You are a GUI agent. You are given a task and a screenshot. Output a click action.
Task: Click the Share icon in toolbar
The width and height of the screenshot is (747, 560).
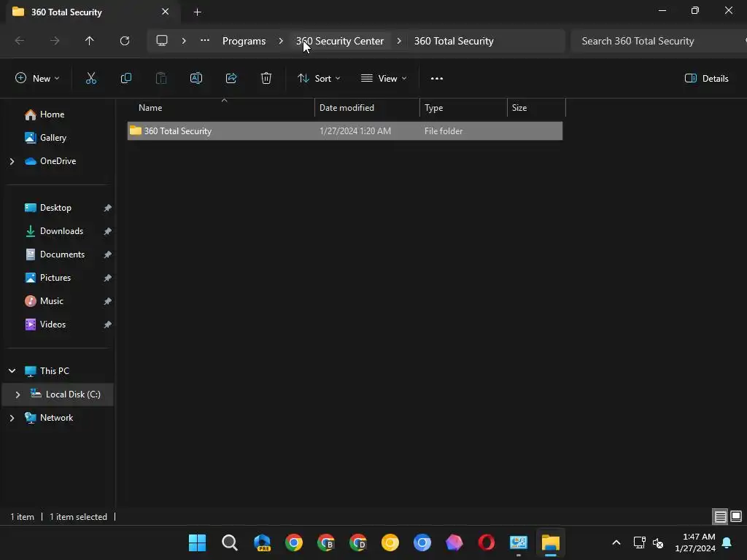tap(231, 79)
